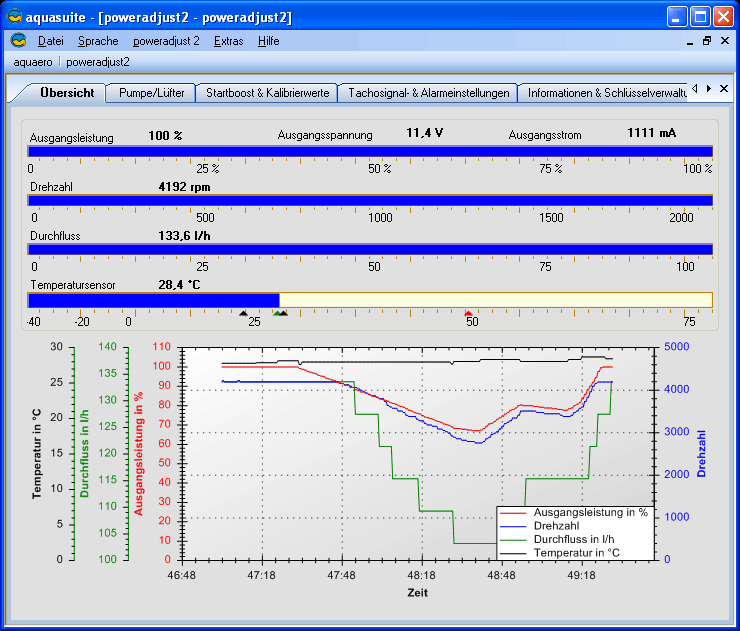Switch to the Pumpe/Lüfter tab
Viewport: 740px width, 631px height.
point(151,93)
